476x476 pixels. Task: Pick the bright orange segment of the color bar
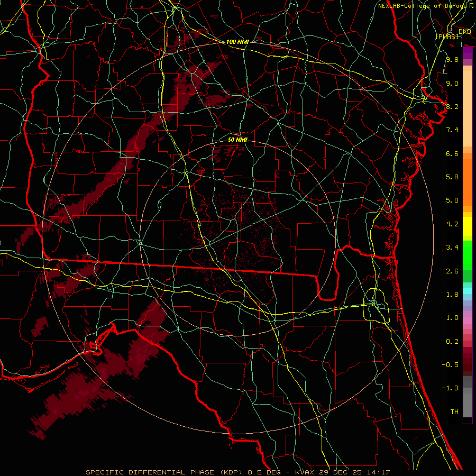click(467, 182)
